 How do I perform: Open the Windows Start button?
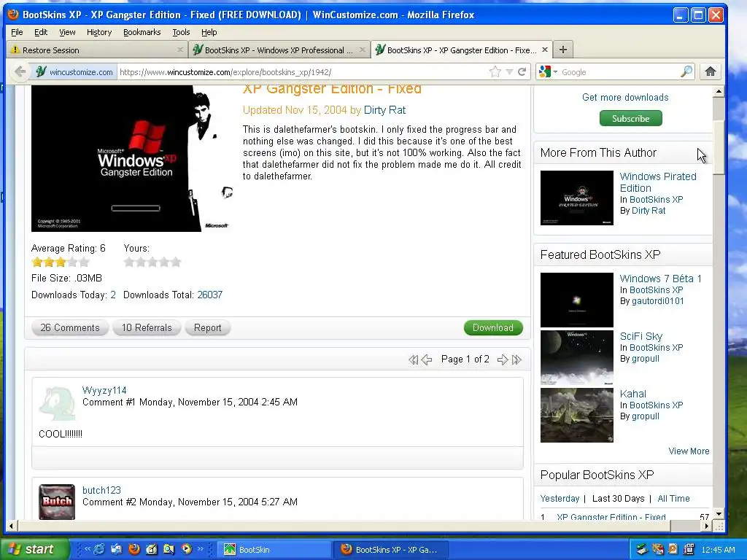(34, 549)
